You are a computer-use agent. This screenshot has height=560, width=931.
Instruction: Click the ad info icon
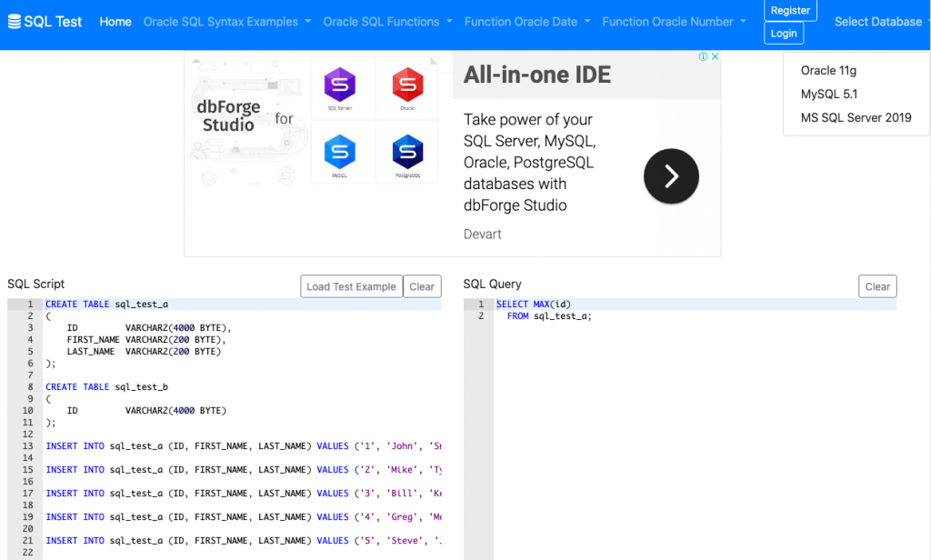click(703, 56)
